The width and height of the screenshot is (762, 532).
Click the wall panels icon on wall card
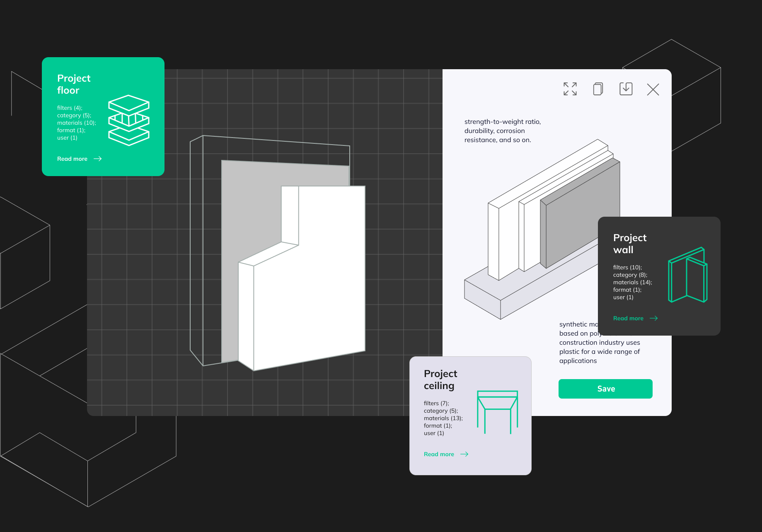[x=687, y=275]
